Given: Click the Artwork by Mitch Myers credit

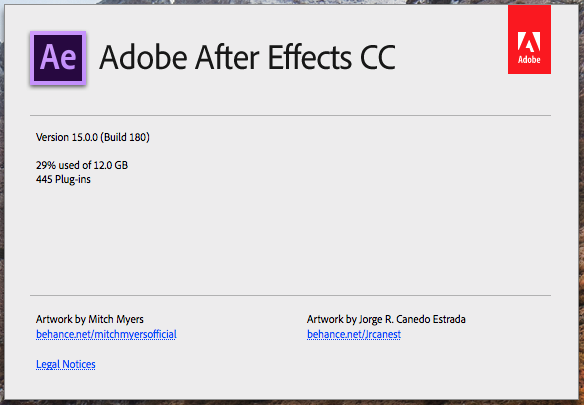Looking at the screenshot, I should [x=90, y=319].
